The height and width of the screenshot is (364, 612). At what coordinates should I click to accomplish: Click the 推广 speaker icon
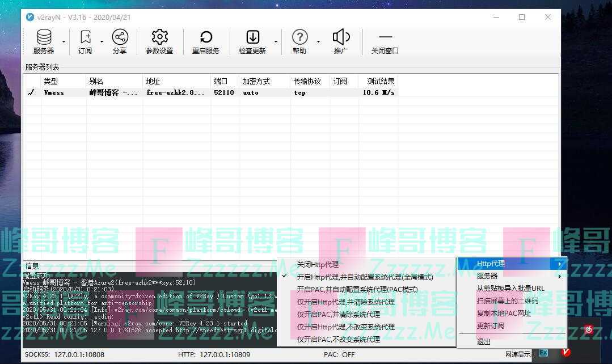341,38
